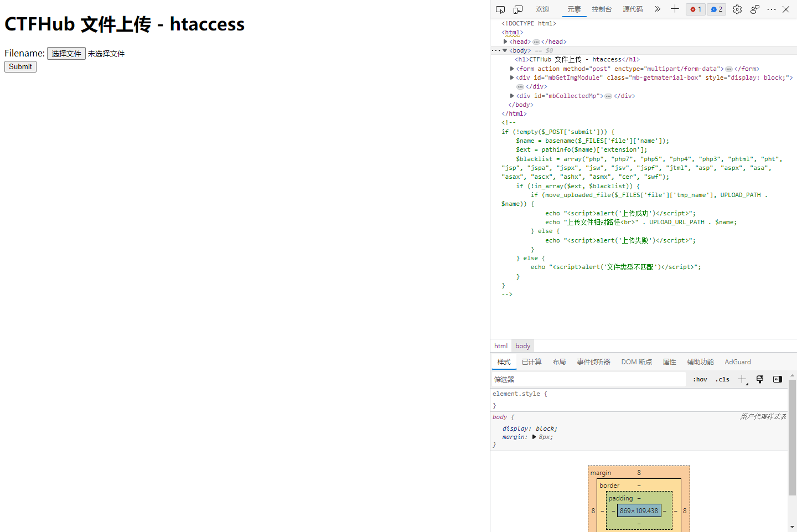Image resolution: width=797 pixels, height=532 pixels.
Task: Open the DevTools three-dot customize menu
Action: point(772,9)
